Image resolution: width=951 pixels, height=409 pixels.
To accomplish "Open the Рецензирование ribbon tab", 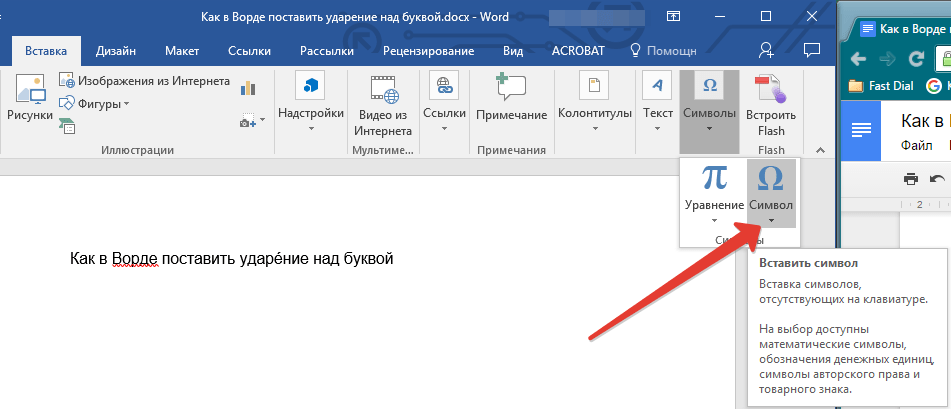I will click(429, 50).
